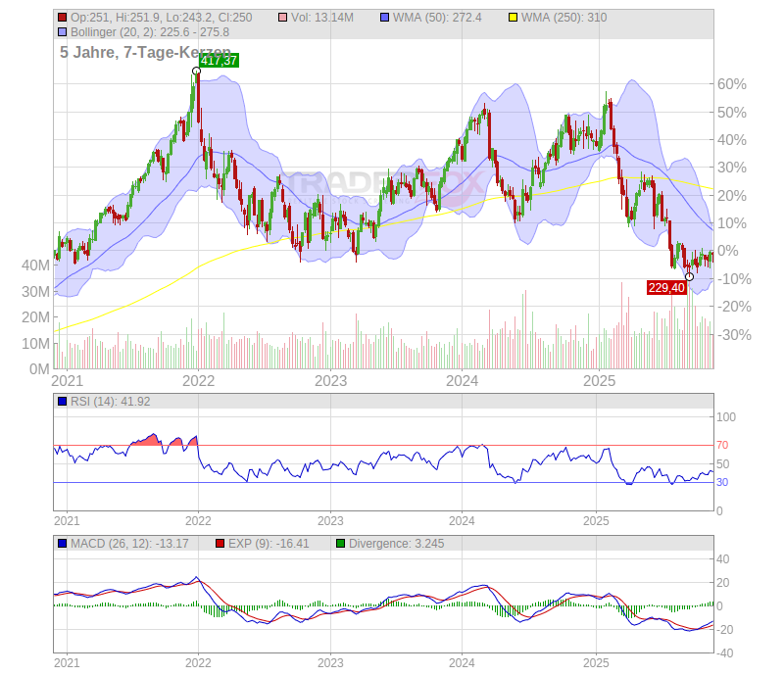Click the green 417,37 high price marker
784x676 pixels.
coord(219,61)
